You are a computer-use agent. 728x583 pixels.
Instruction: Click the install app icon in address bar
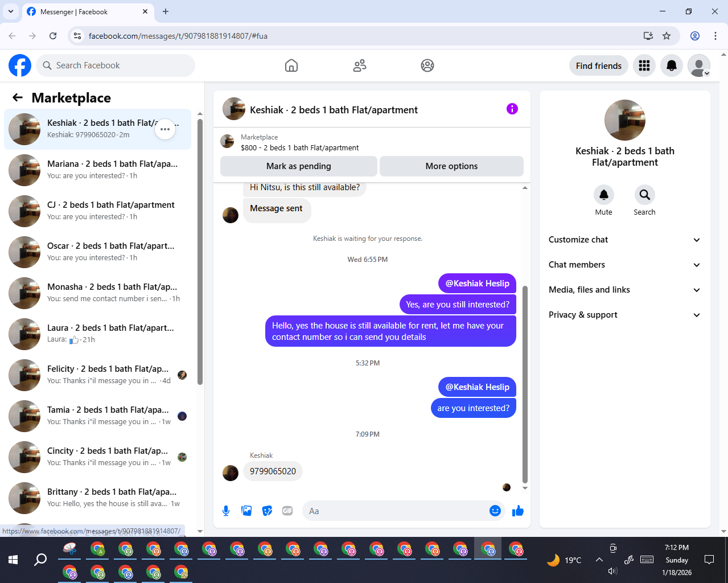[648, 36]
